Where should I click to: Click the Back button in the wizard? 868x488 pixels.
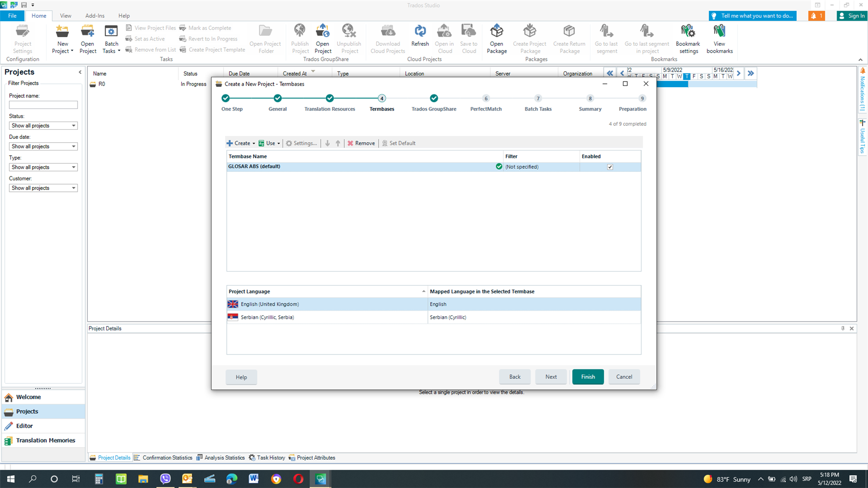click(x=515, y=377)
